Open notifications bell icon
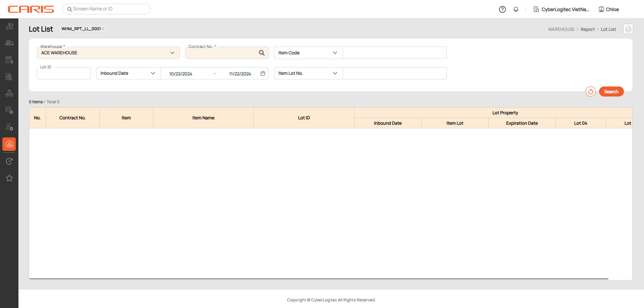This screenshot has width=644, height=308. click(516, 9)
